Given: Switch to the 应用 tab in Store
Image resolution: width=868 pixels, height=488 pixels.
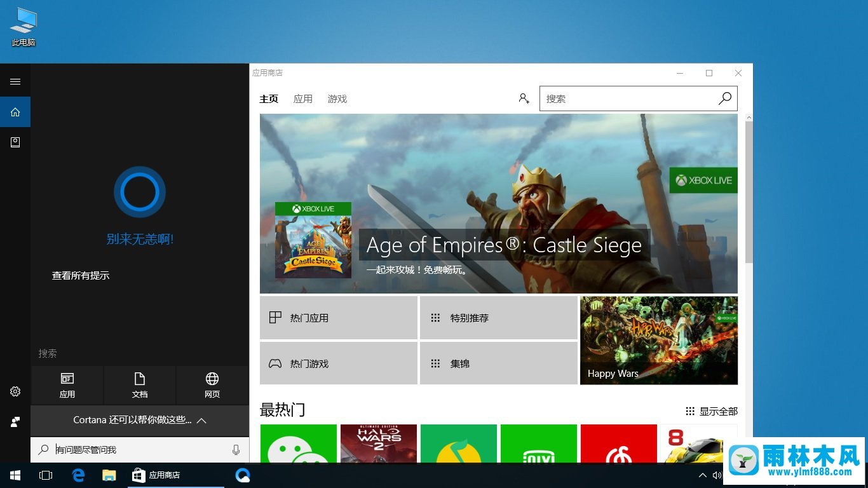Looking at the screenshot, I should 303,99.
